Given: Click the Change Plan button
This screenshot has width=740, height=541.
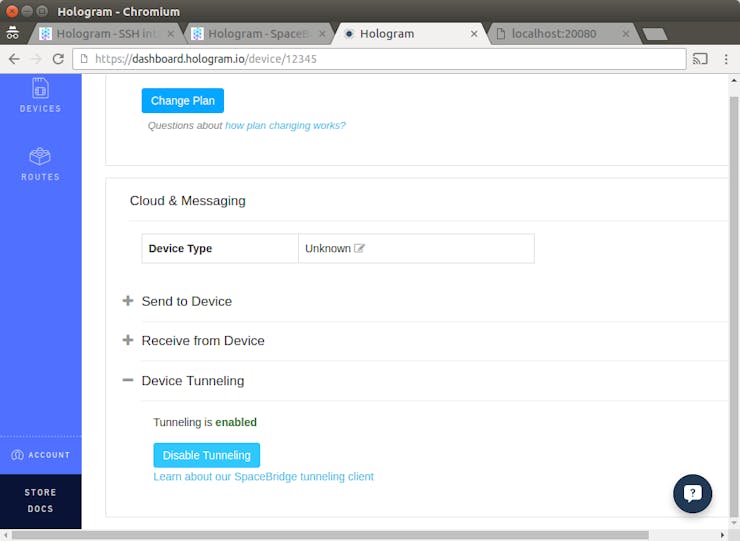Looking at the screenshot, I should (183, 101).
